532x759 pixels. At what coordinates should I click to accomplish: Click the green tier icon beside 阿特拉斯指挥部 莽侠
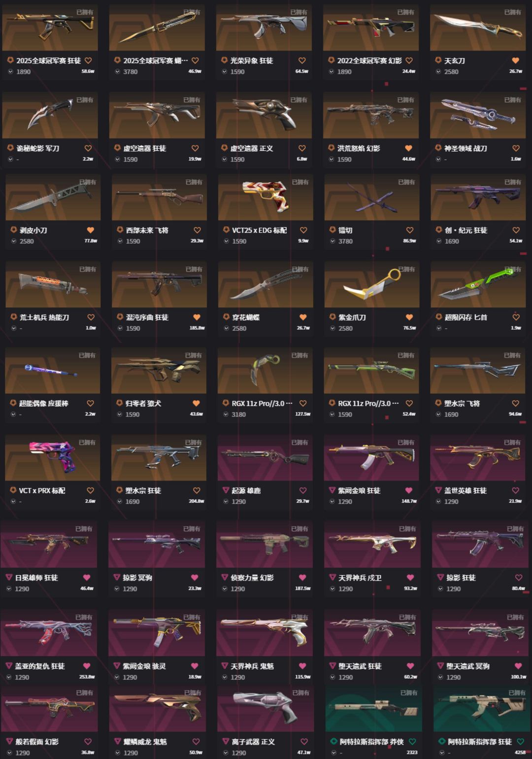pyautogui.click(x=333, y=742)
